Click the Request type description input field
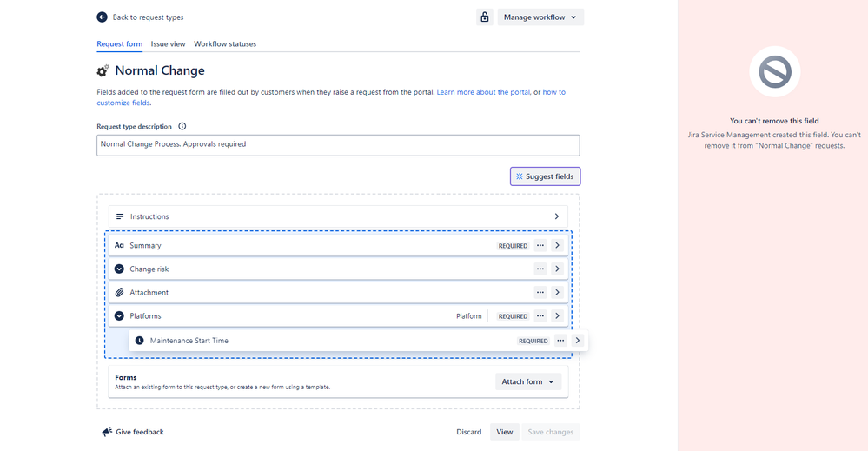 [338, 145]
